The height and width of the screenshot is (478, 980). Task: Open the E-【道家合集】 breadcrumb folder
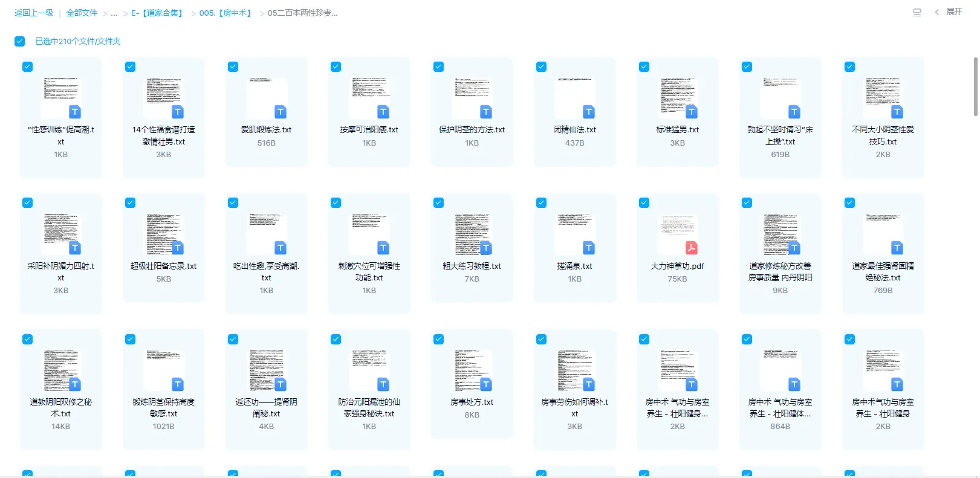[x=157, y=13]
